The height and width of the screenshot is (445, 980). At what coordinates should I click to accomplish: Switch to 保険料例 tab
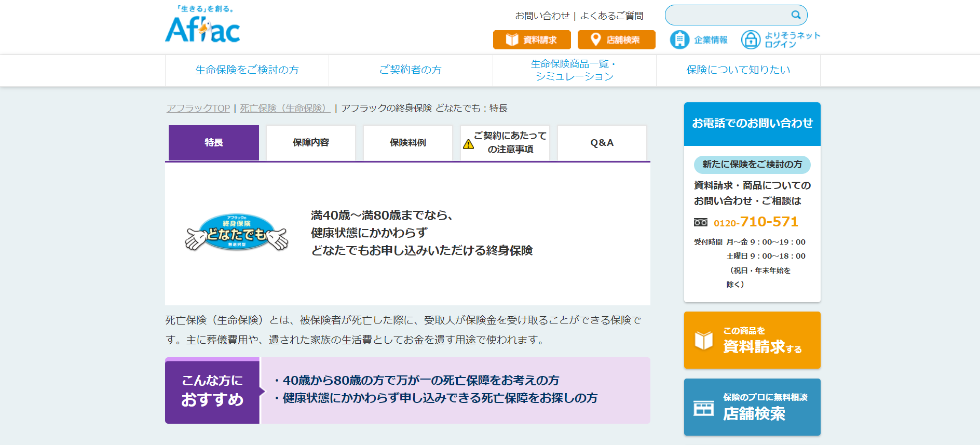point(408,143)
